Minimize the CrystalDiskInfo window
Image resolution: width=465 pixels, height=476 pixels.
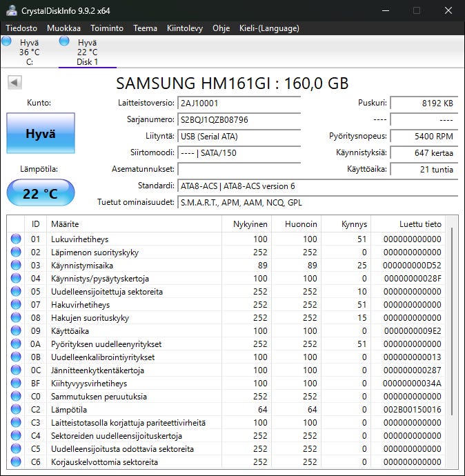386,10
